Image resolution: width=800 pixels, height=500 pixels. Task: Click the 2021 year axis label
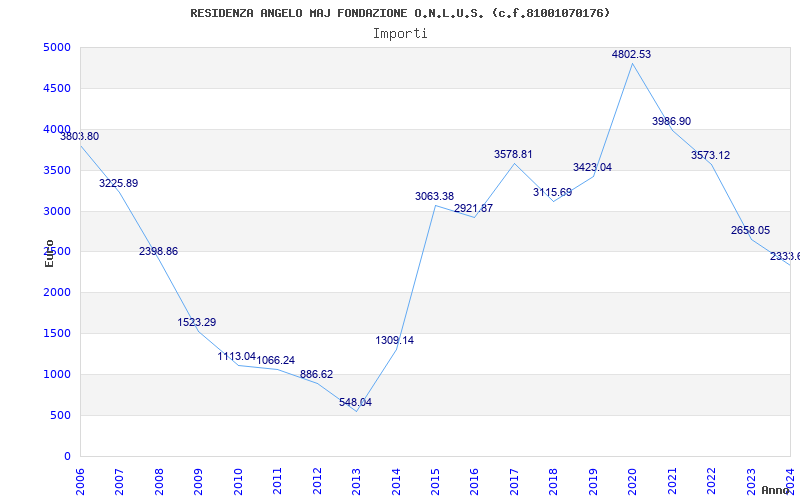tap(672, 482)
